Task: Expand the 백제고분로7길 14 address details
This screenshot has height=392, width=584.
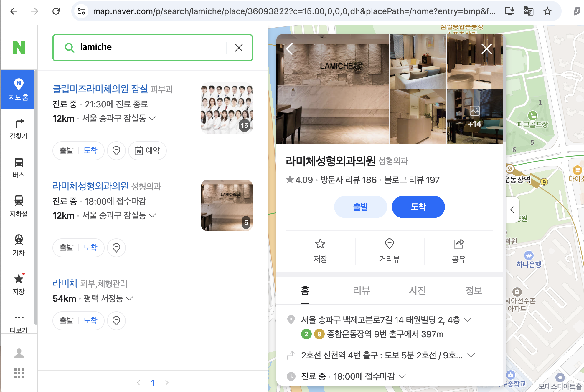Action: (x=468, y=320)
